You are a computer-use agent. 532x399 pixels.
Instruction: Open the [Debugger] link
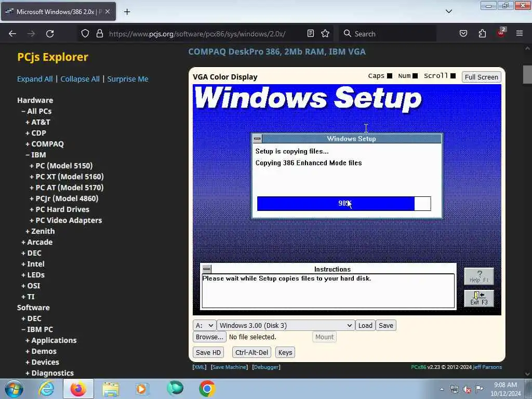(x=267, y=367)
